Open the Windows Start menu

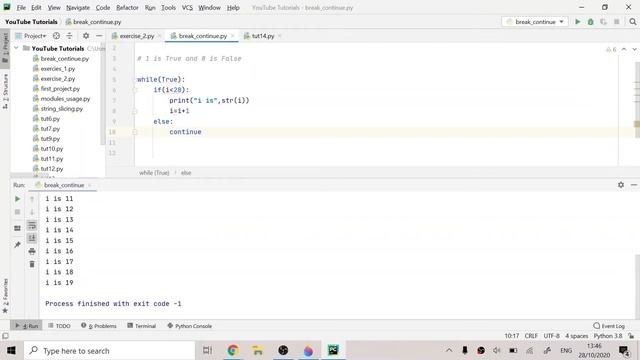[x=11, y=351]
